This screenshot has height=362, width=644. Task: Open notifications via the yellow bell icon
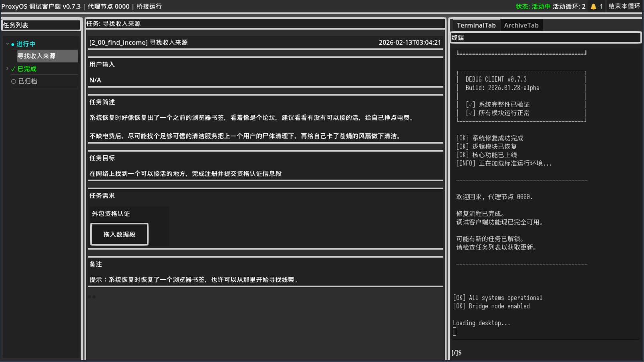pyautogui.click(x=593, y=6)
